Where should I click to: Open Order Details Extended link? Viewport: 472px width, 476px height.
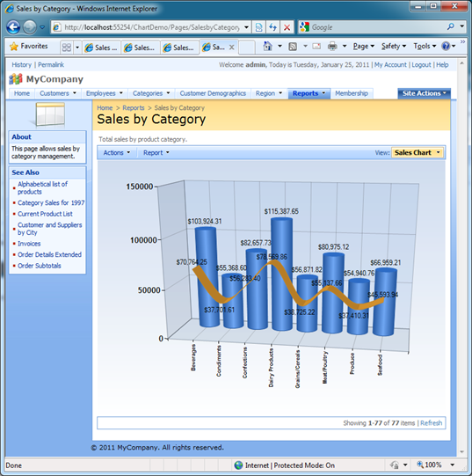coord(49,254)
